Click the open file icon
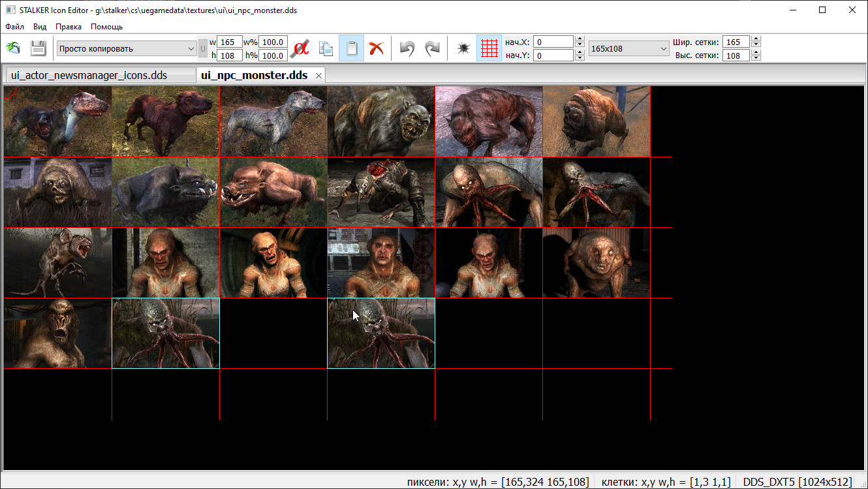This screenshot has width=868, height=489. [14, 48]
